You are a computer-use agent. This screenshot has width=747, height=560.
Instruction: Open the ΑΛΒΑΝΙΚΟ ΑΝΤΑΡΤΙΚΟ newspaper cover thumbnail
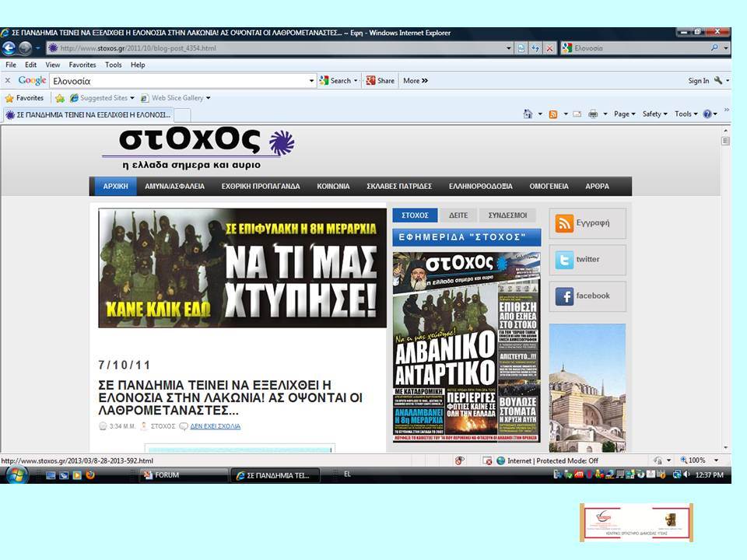point(466,347)
